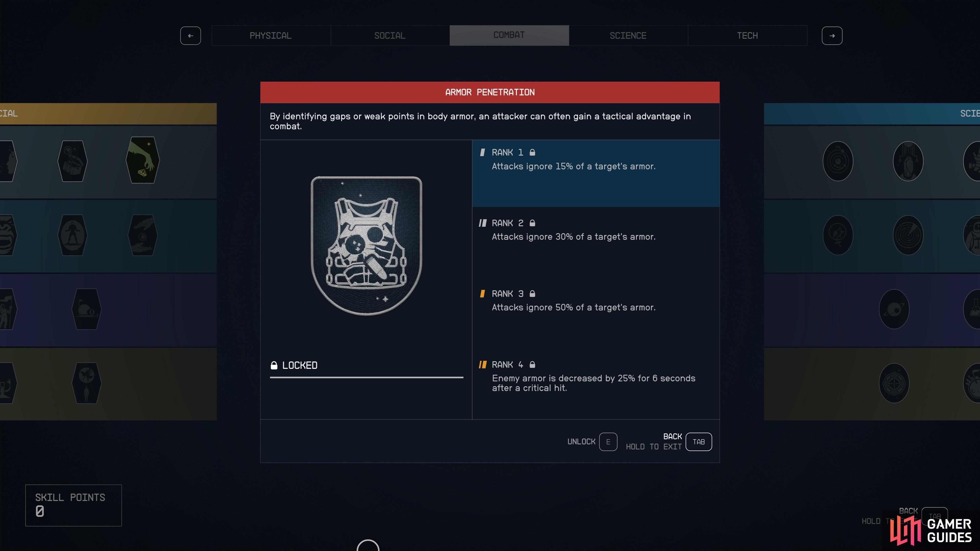Click the ringed planet science skill badge
The width and height of the screenshot is (980, 551).
(894, 309)
